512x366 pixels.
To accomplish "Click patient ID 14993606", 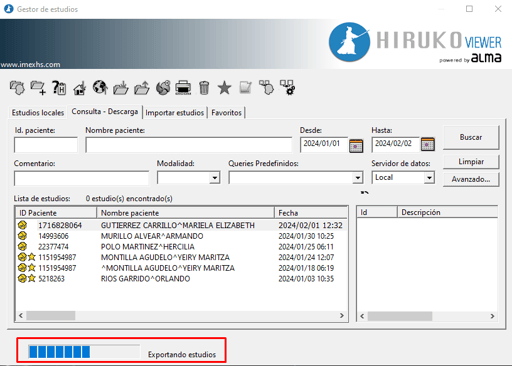I will (53, 236).
